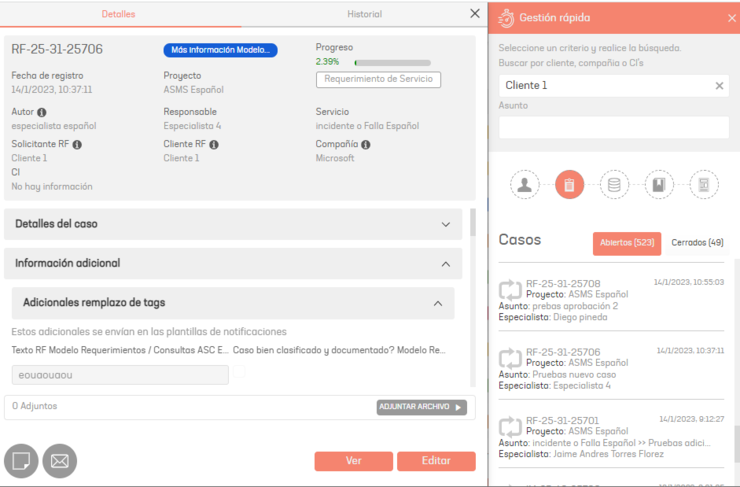This screenshot has width=740, height=487.
Task: Collapse Adicionales remplazo de tags section
Action: pos(437,302)
